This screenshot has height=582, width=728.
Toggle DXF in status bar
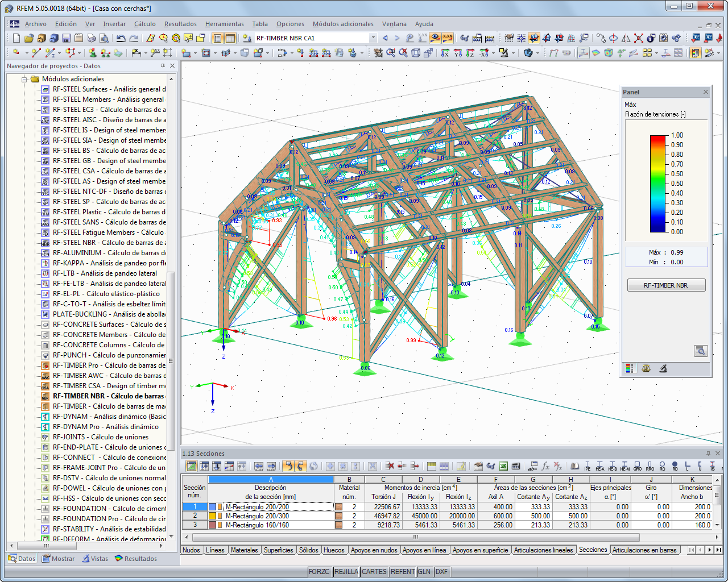point(441,572)
